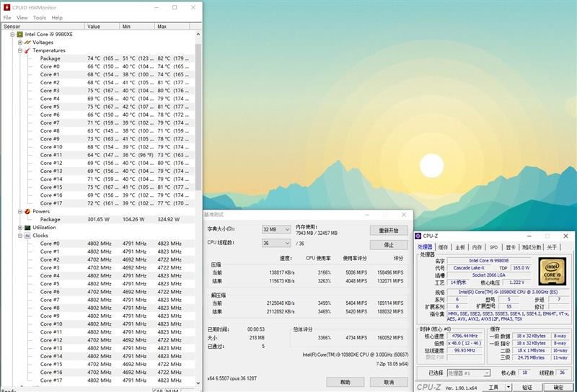This screenshot has height=392, width=577.
Task: Click the 停止 button in the benchmark window
Action: tap(389, 245)
